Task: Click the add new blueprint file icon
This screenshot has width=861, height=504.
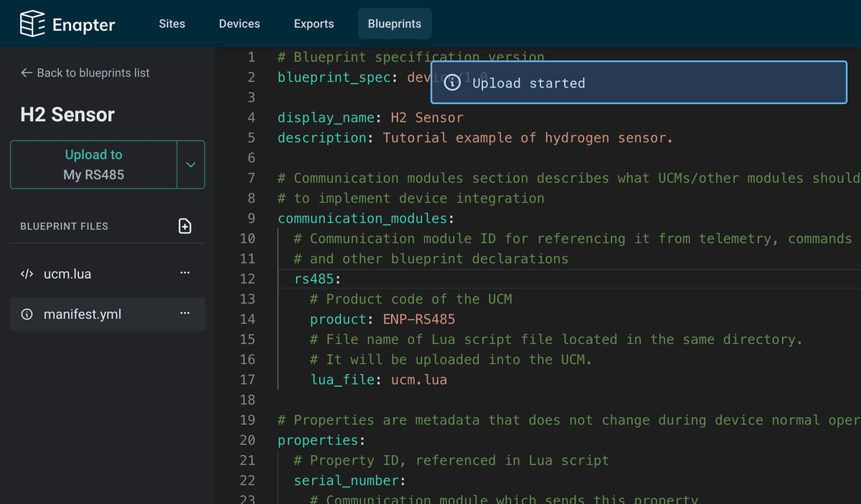Action: pyautogui.click(x=184, y=225)
